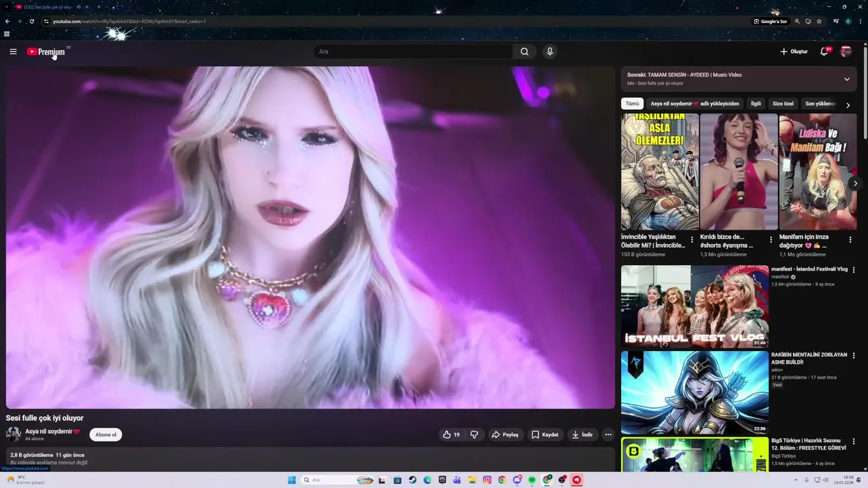The width and height of the screenshot is (868, 488).
Task: Open the browser three-dot menu
Action: tap(860, 21)
